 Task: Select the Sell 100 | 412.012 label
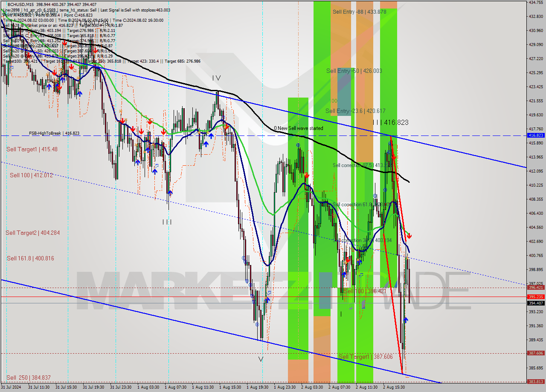click(x=32, y=175)
